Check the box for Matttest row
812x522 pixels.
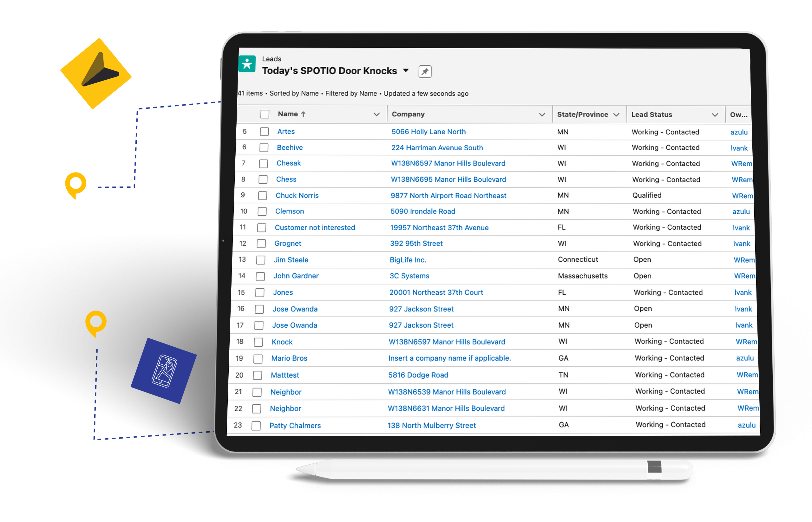[x=257, y=375]
